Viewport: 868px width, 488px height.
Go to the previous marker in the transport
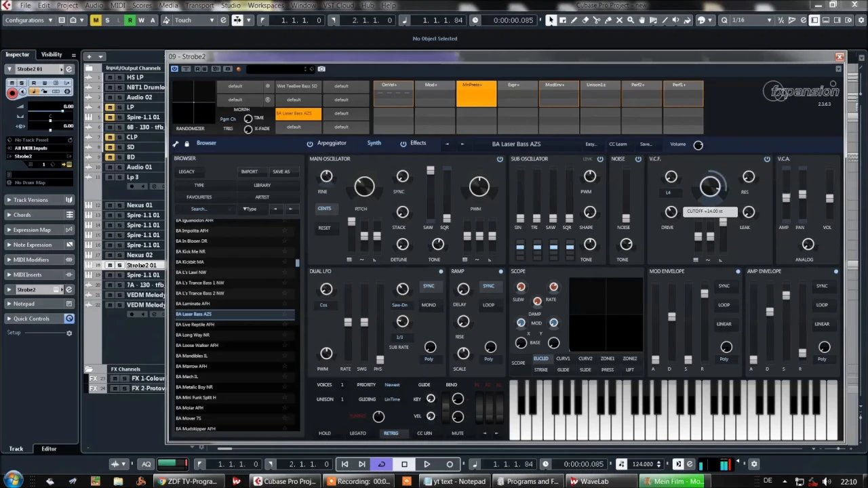344,464
